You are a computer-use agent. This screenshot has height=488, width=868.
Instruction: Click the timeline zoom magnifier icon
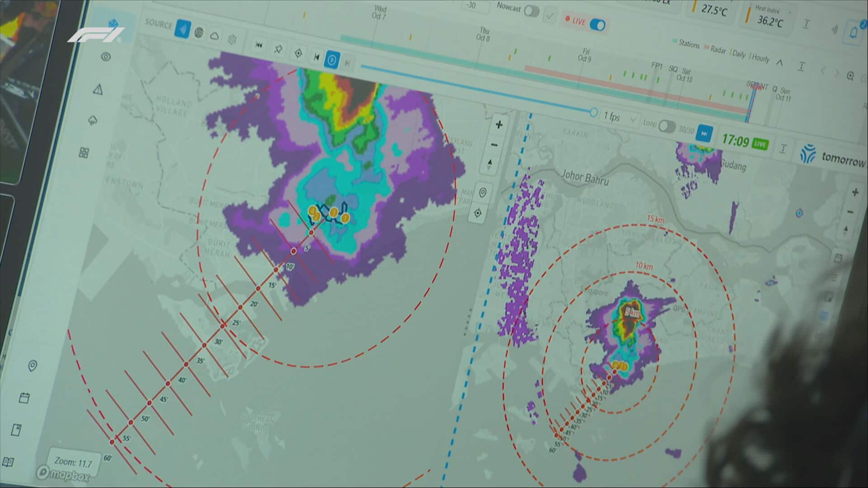[x=850, y=76]
